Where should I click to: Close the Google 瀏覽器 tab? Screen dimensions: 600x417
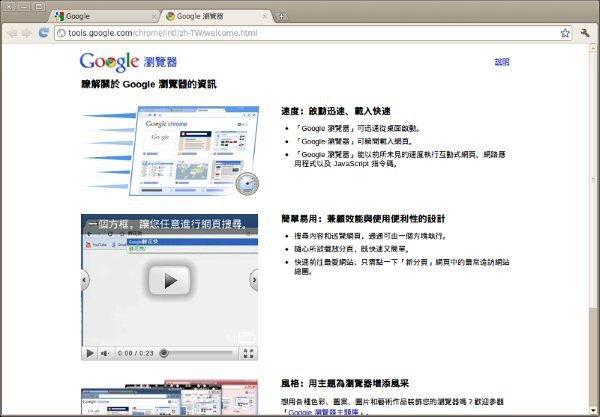click(x=265, y=16)
